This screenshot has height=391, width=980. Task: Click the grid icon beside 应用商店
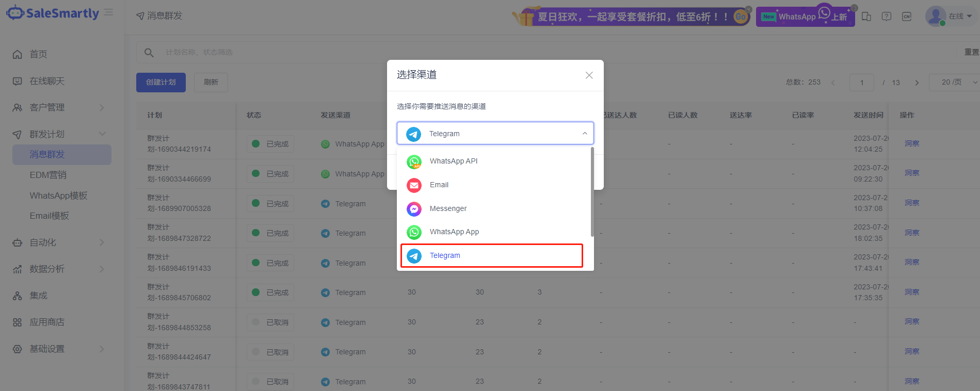(x=18, y=322)
